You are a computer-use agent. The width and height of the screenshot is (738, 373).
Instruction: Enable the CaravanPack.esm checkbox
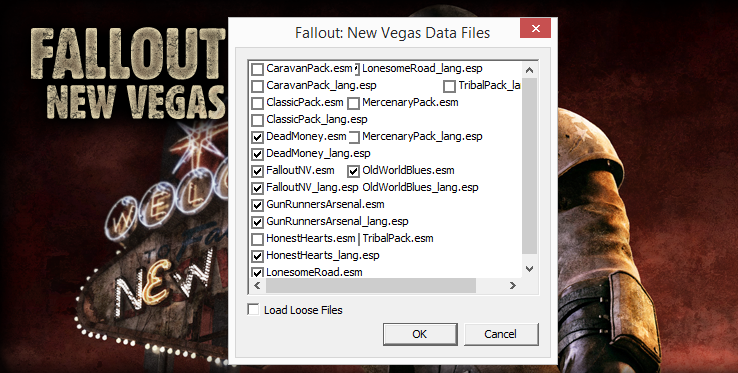pyautogui.click(x=257, y=69)
